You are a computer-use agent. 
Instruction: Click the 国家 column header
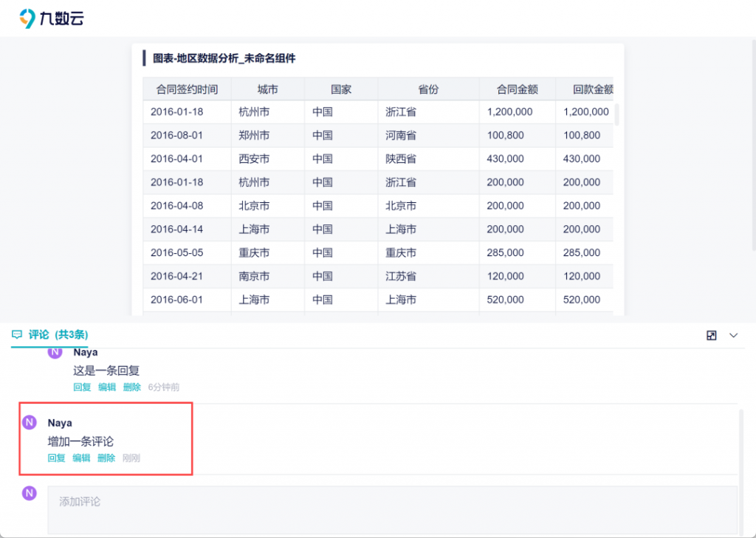point(341,89)
